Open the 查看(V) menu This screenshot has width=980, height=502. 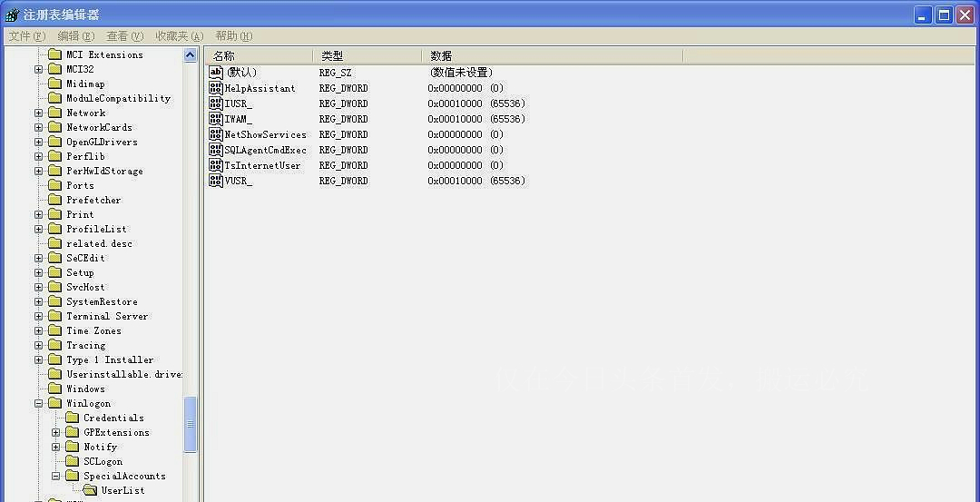[x=124, y=36]
